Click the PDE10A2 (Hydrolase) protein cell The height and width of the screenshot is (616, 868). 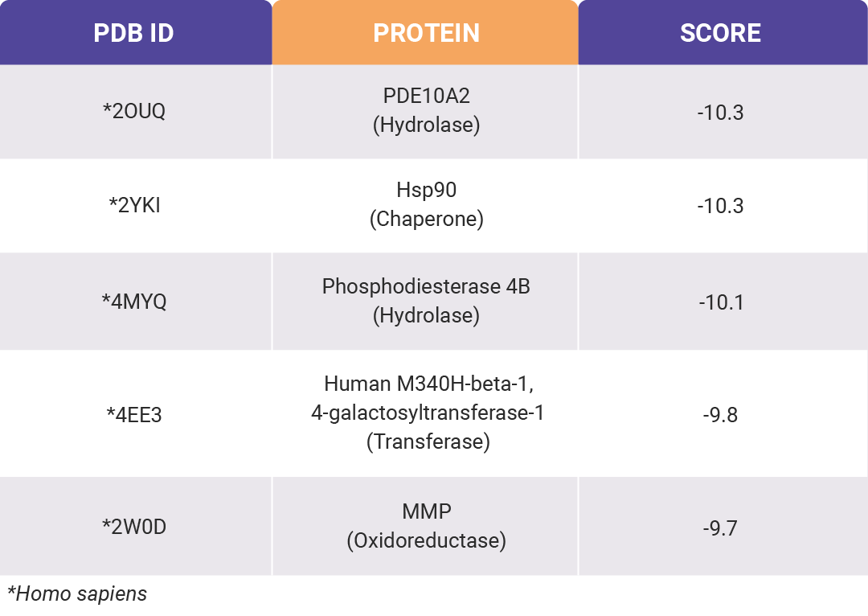point(425,112)
